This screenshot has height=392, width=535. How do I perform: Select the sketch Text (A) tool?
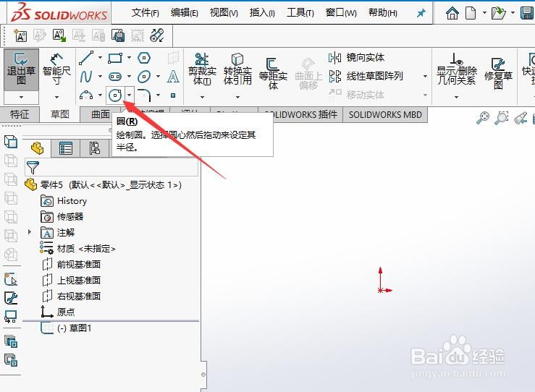173,77
